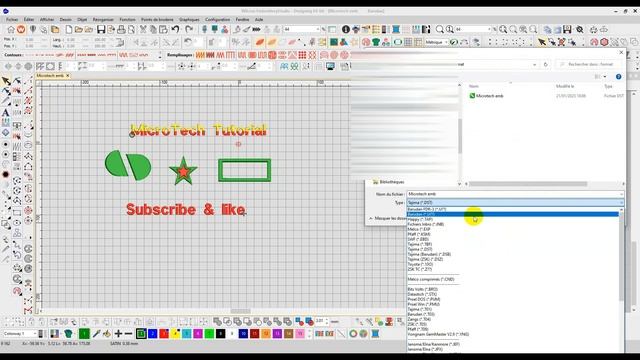Expand the address path dropdown in dialog

[534, 64]
